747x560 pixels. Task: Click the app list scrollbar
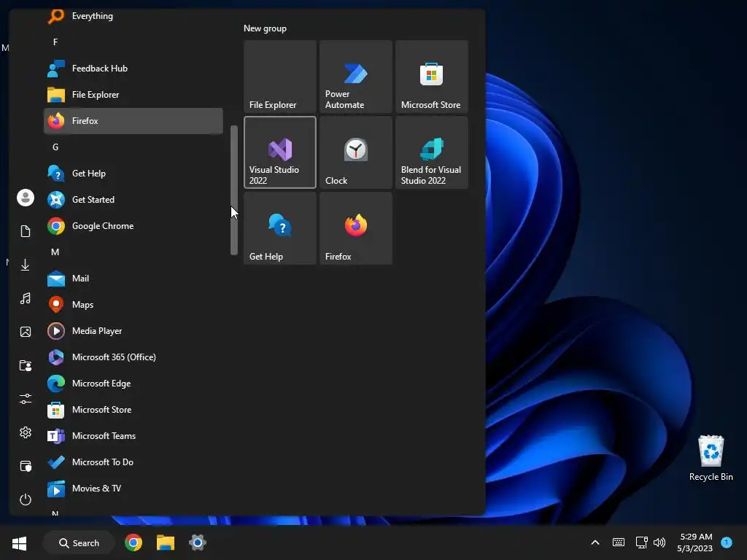234,190
